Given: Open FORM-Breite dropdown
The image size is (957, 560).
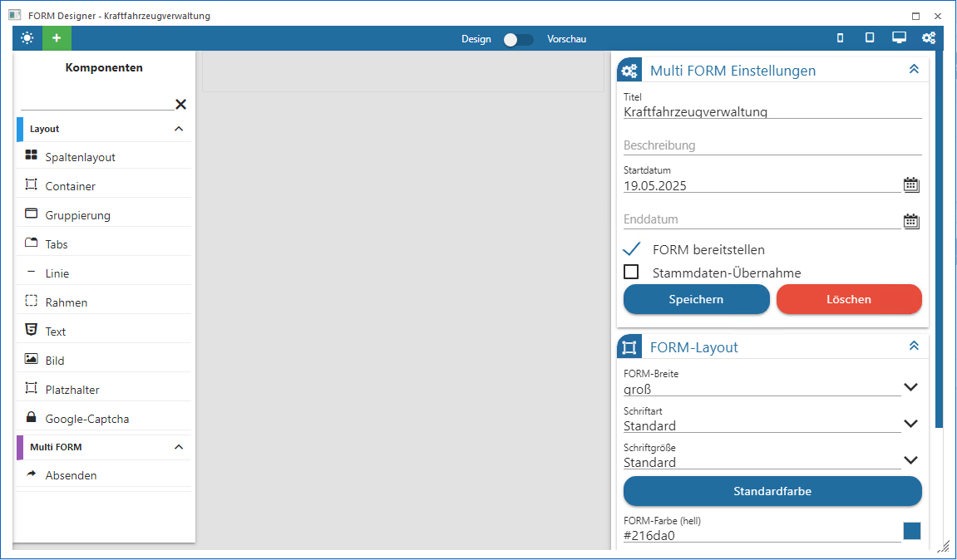Looking at the screenshot, I should click(910, 386).
